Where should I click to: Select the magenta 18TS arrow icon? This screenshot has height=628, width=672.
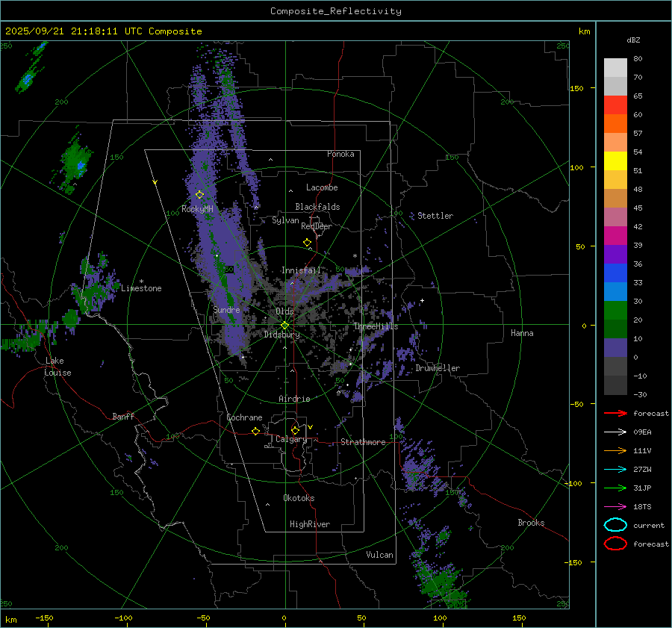click(615, 506)
